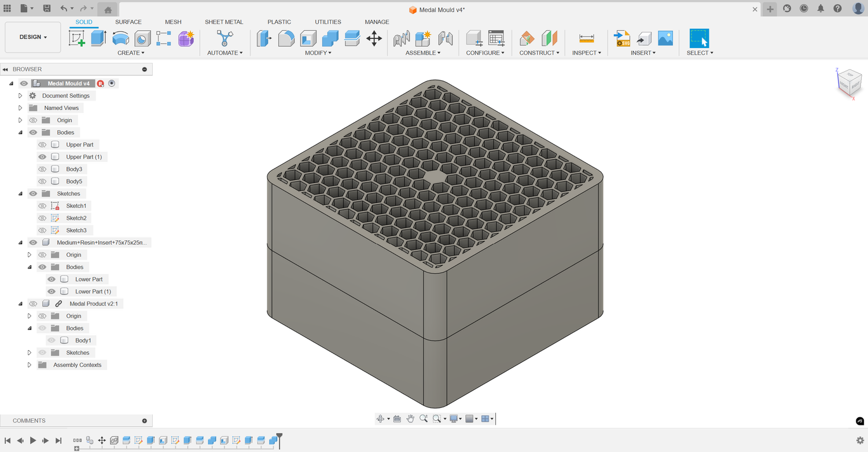Click the ViewCube to reorient view
Viewport: 868px width, 452px height.
click(x=849, y=83)
